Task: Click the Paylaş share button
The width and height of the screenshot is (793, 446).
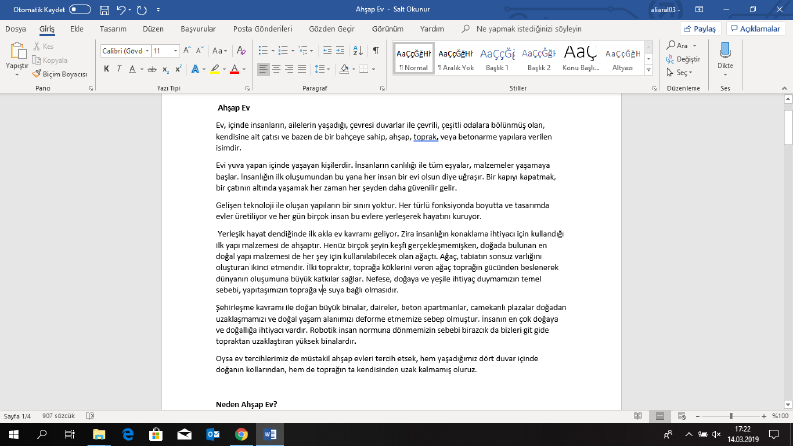Action: [x=699, y=29]
